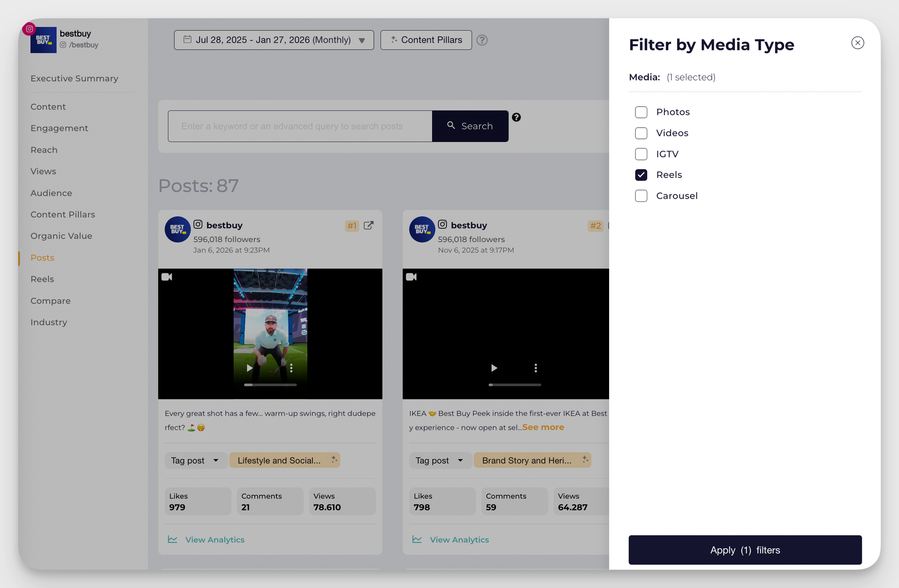Click the chart icon next to View Analytics

click(x=173, y=539)
